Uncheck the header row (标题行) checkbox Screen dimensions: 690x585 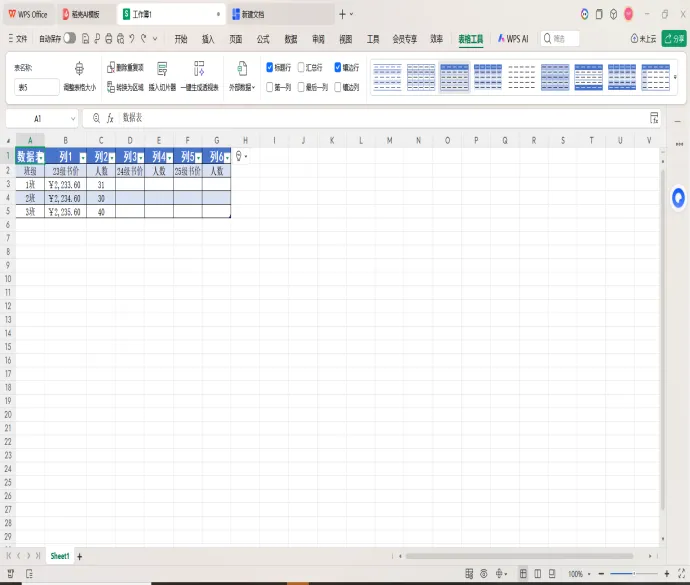click(x=270, y=67)
